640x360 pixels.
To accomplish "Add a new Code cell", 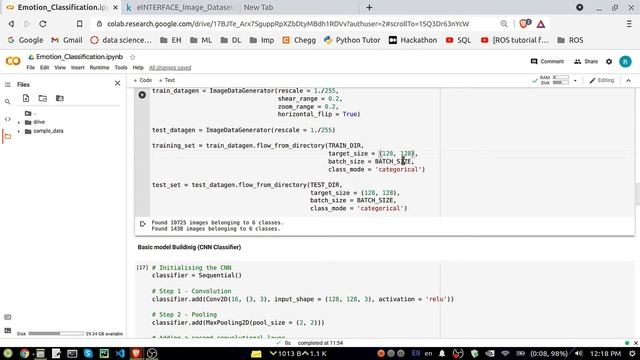I will click(x=142, y=80).
